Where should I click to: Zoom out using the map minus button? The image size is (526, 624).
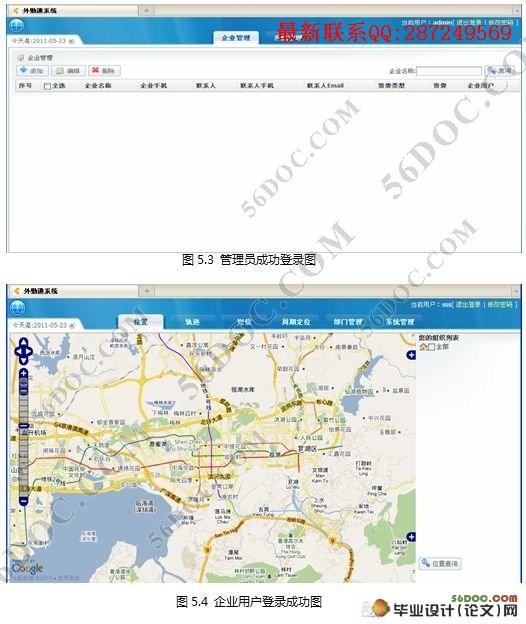23,501
